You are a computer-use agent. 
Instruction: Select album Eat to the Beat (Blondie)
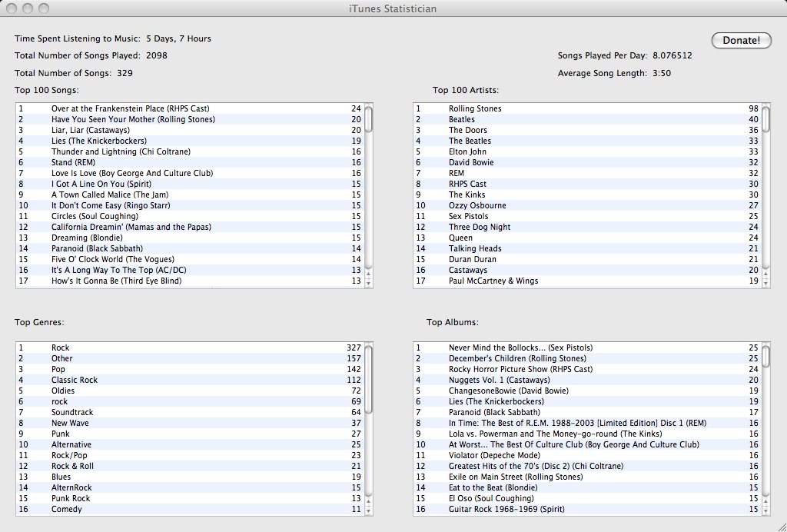[x=588, y=488]
